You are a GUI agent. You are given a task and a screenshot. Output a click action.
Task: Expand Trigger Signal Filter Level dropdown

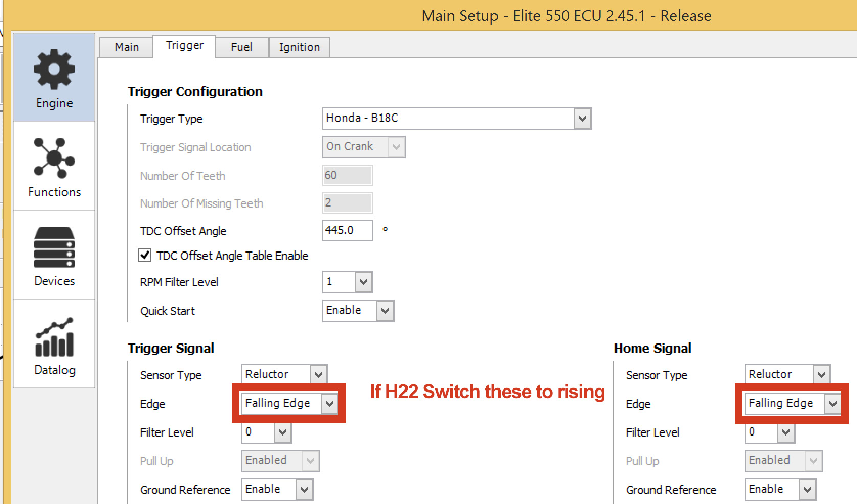click(x=282, y=432)
